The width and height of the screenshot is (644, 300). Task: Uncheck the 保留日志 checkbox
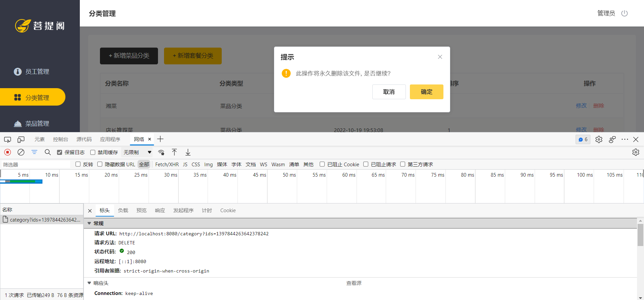59,153
